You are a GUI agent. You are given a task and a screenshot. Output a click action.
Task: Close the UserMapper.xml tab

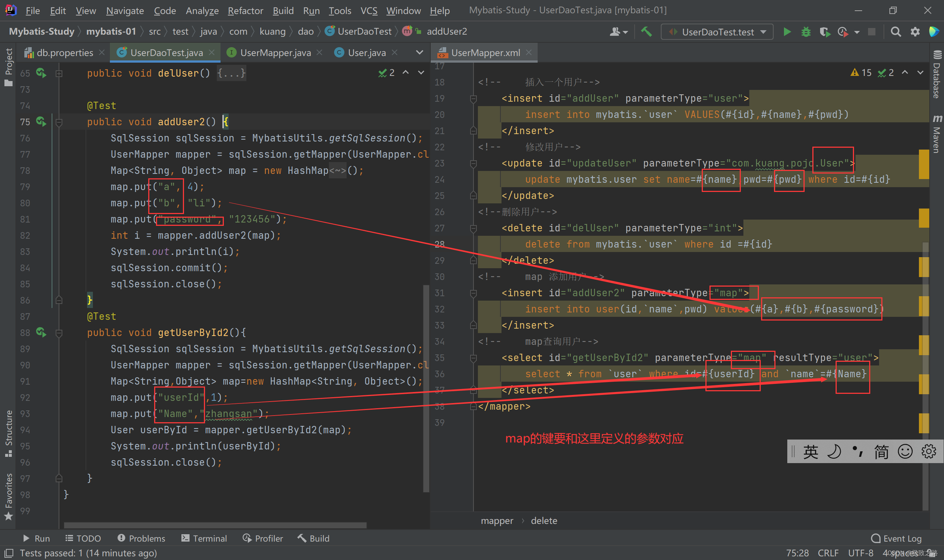529,52
